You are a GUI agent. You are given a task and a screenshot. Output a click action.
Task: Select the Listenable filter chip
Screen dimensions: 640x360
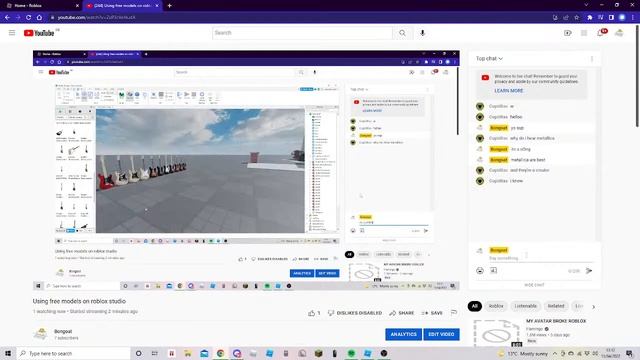[525, 306]
